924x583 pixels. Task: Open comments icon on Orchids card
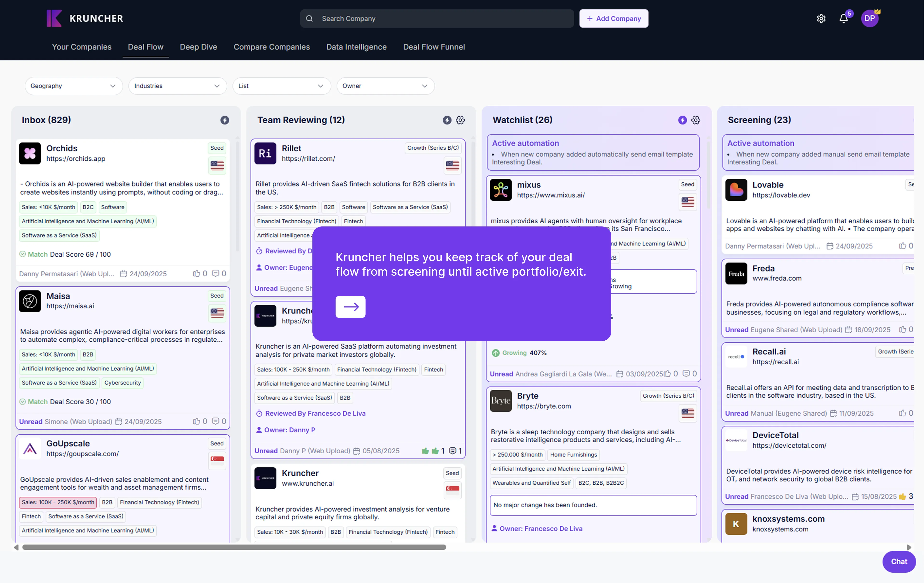coord(216,273)
